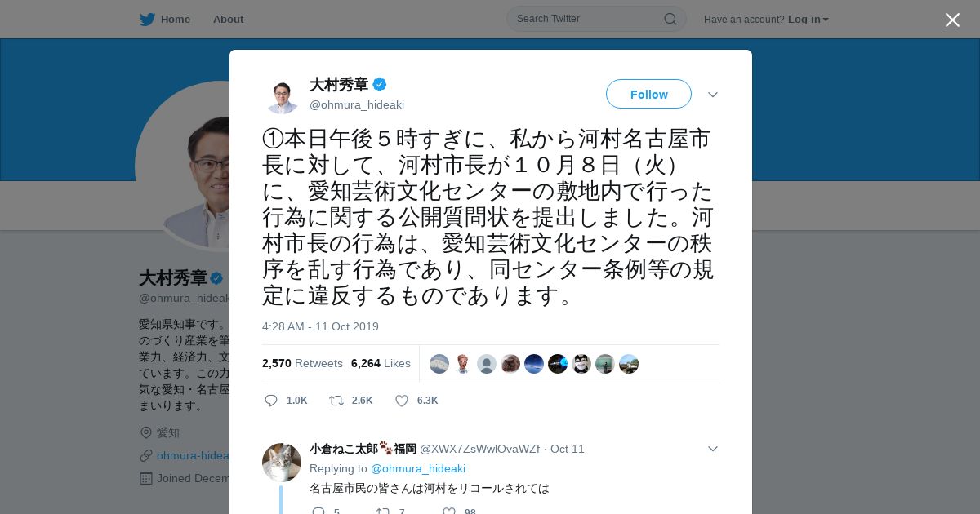Expand options chevron on 小倉ねこ太郎's reply
Image resolution: width=980 pixels, height=514 pixels.
[x=713, y=449]
